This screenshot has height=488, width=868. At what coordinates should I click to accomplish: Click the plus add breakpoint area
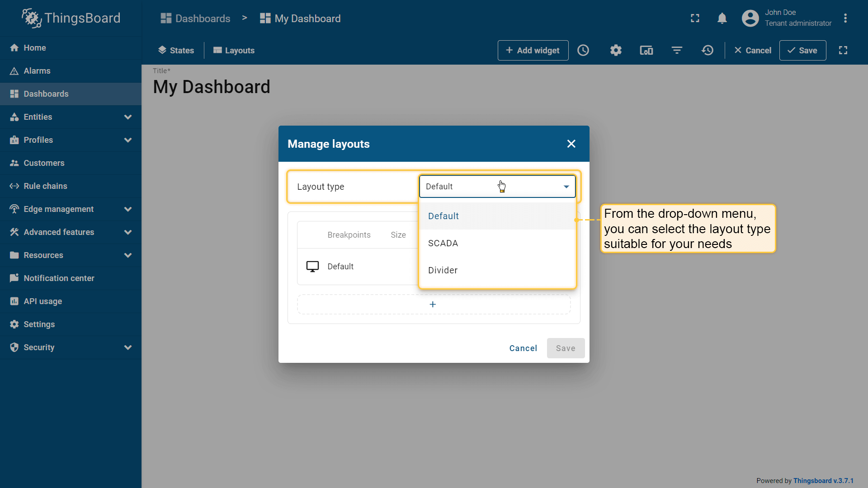(x=433, y=305)
